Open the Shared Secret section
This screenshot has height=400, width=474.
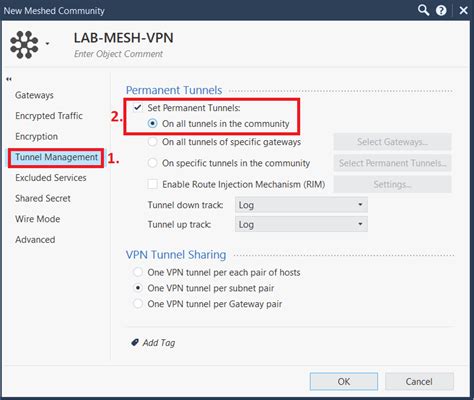43,198
